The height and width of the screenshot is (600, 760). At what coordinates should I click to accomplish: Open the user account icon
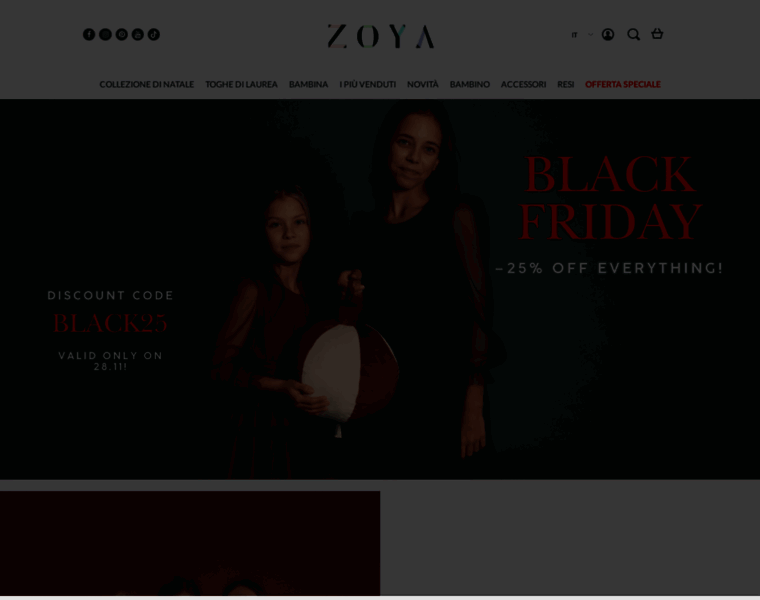(x=608, y=34)
